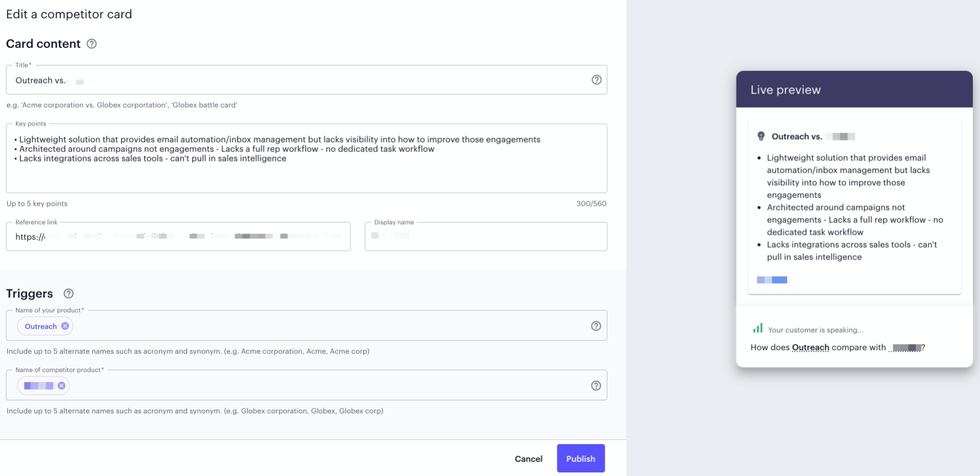Screen dimensions: 980x476
Task: Click the underlined Outreach word in preview
Action: [x=810, y=348]
